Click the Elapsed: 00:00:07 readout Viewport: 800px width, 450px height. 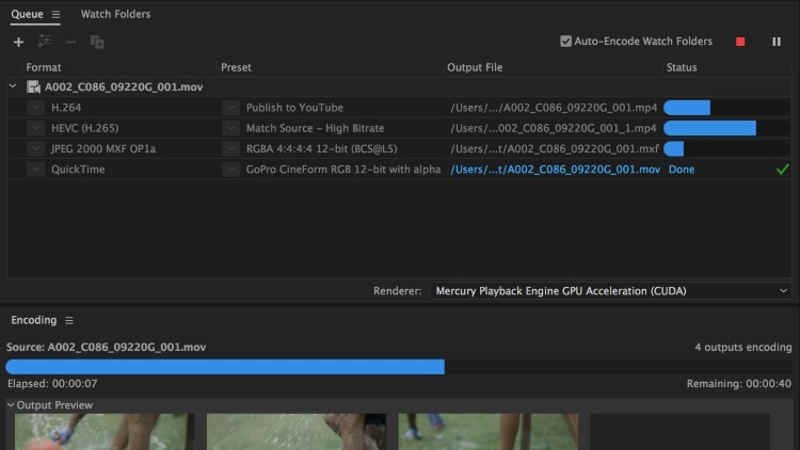52,384
